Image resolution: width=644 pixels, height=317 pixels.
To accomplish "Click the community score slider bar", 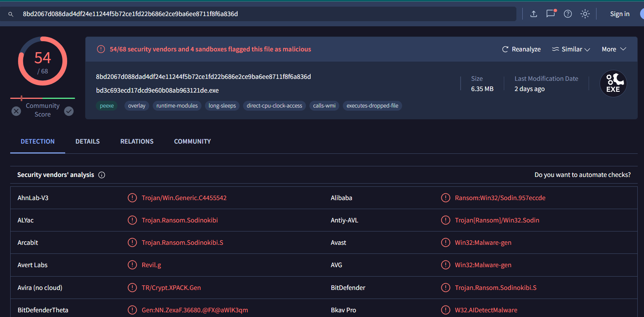I will tap(42, 98).
